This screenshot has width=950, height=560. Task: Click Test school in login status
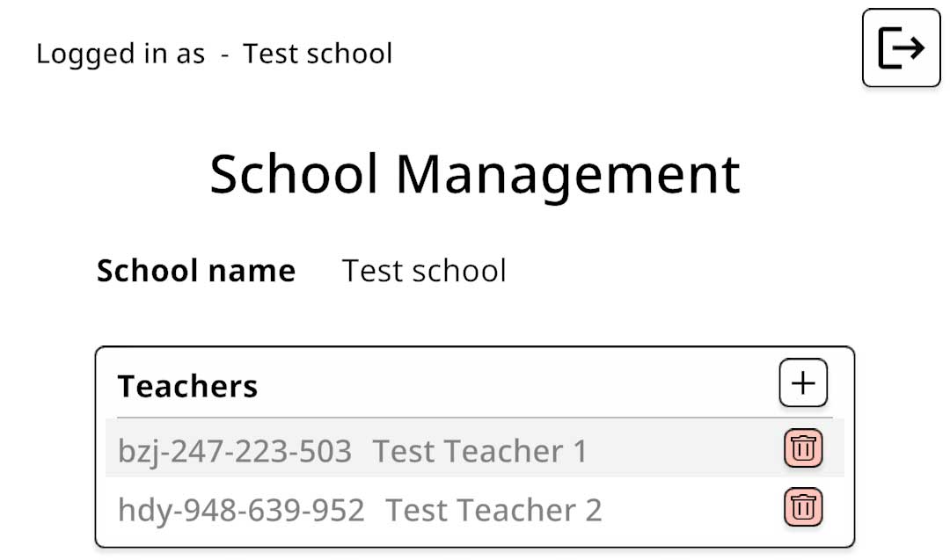pos(318,54)
